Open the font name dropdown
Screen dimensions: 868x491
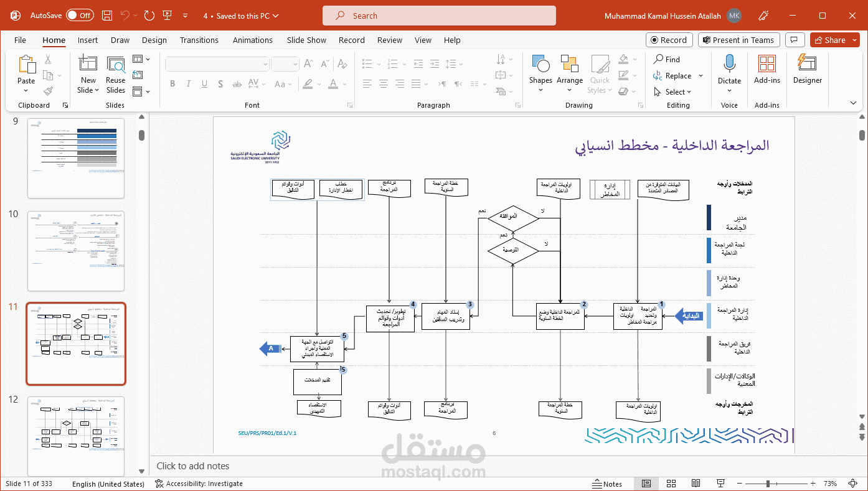265,64
